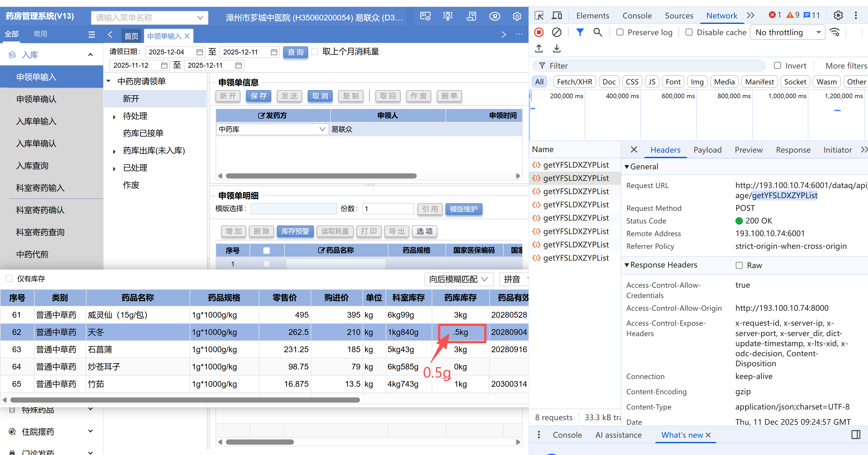Click the drug list horizontal scrollbar

tap(185, 400)
